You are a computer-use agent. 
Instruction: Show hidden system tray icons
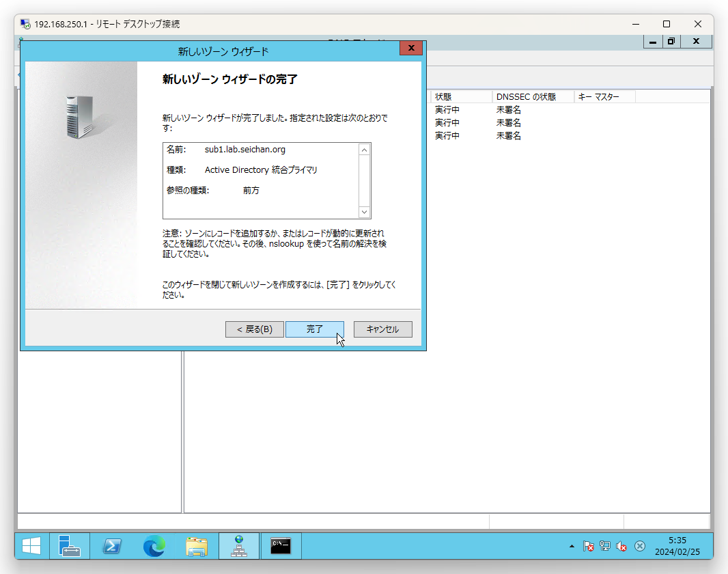tap(572, 546)
